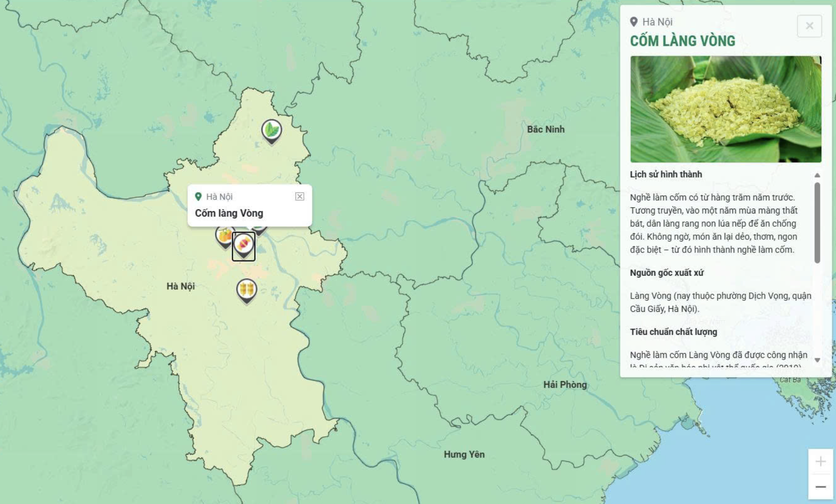Select the candy marker for Cốm làng Vòng

click(x=243, y=246)
